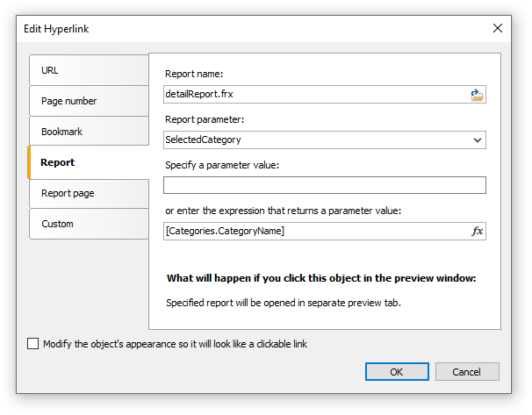The height and width of the screenshot is (415, 532).
Task: Click the Report parameter label text
Action: [x=205, y=119]
